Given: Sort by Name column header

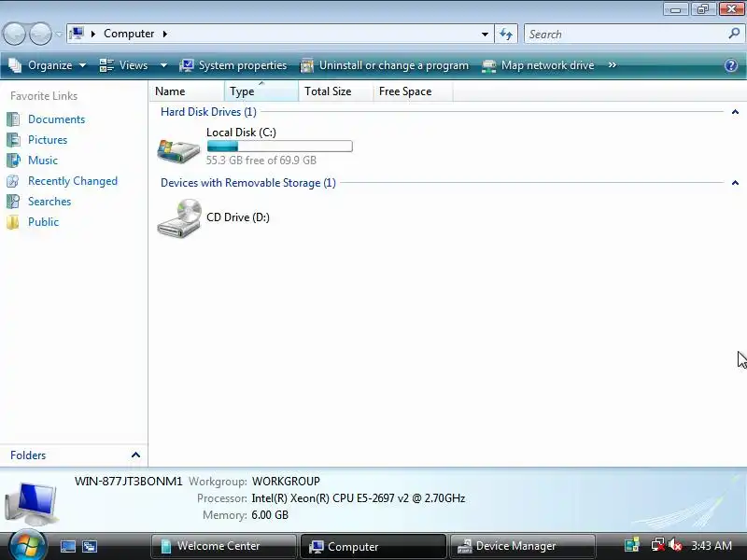Looking at the screenshot, I should pyautogui.click(x=187, y=91).
